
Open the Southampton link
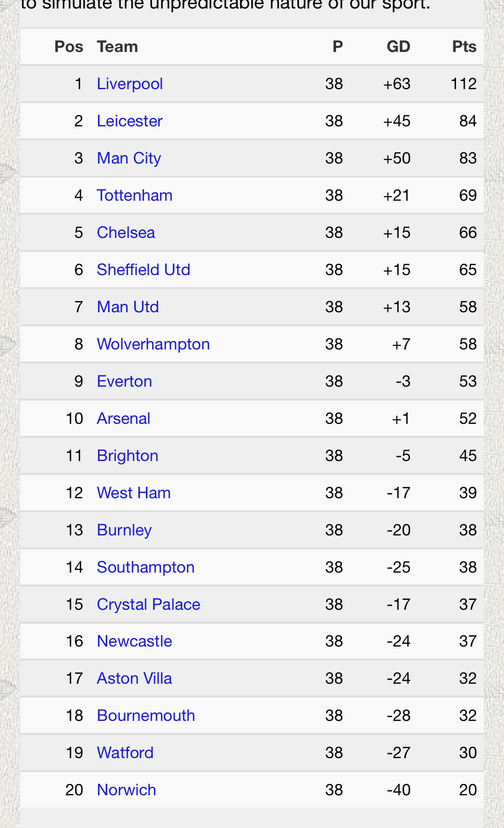point(146,567)
